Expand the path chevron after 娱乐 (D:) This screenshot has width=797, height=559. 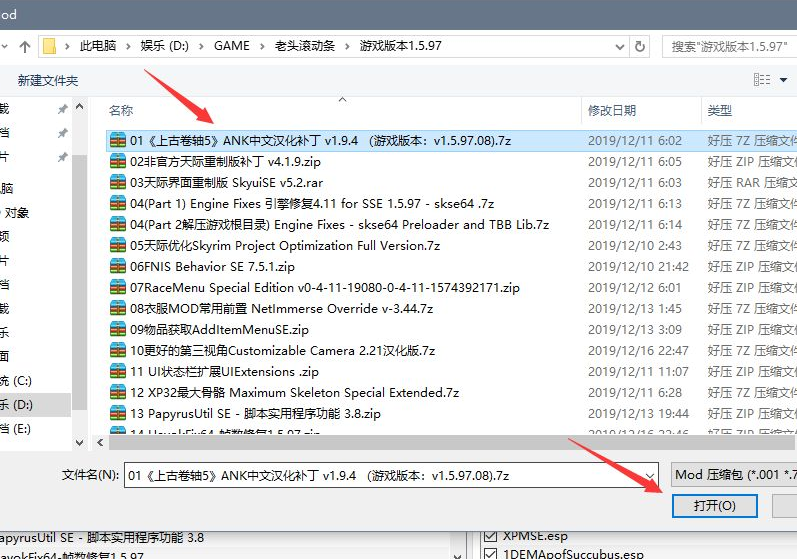click(201, 46)
